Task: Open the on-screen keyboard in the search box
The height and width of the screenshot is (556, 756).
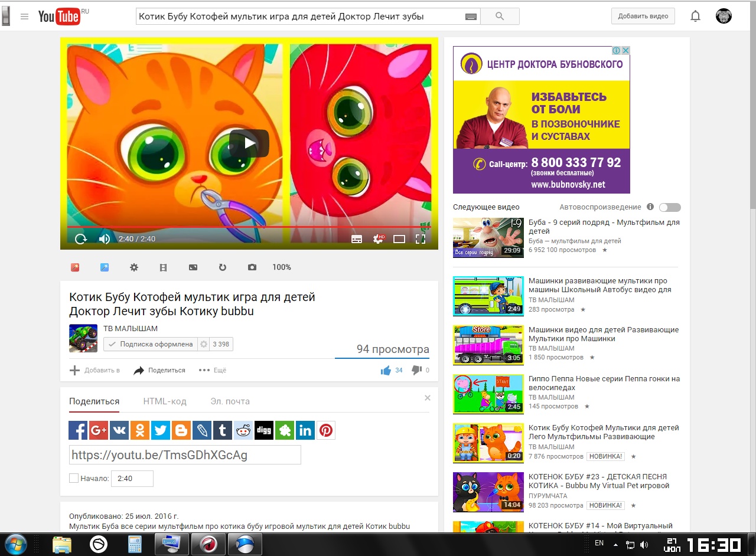Action: coord(471,17)
